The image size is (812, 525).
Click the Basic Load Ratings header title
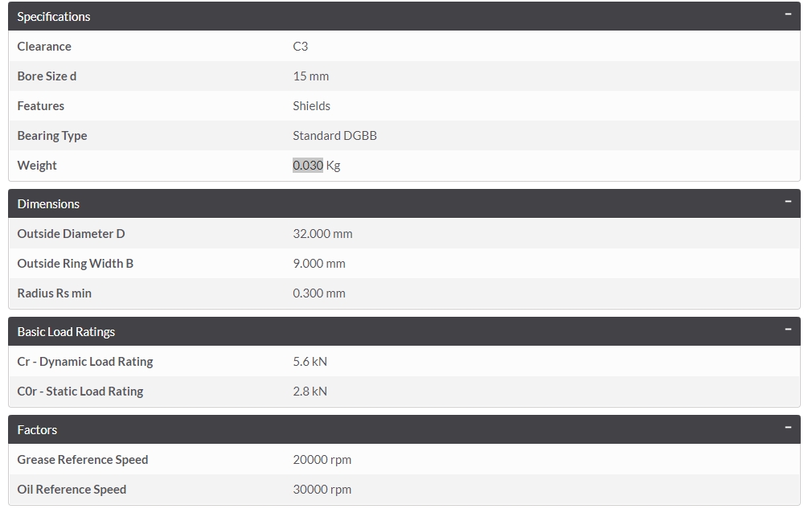pyautogui.click(x=66, y=332)
